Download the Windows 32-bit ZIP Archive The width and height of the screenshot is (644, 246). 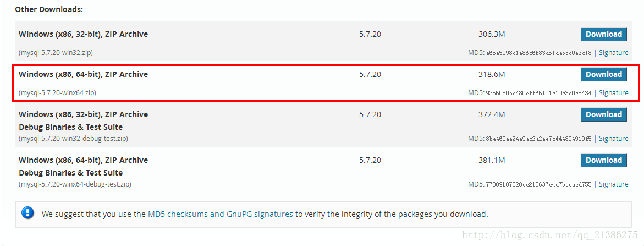pos(604,34)
